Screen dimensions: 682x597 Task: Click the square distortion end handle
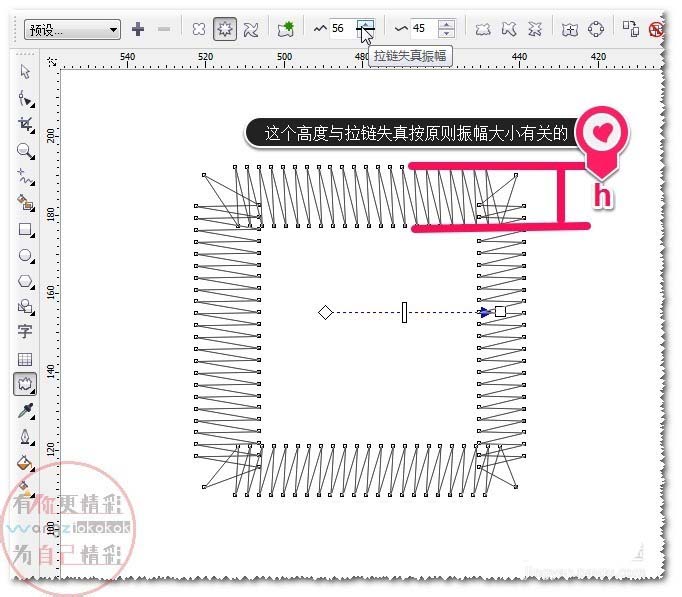point(500,311)
